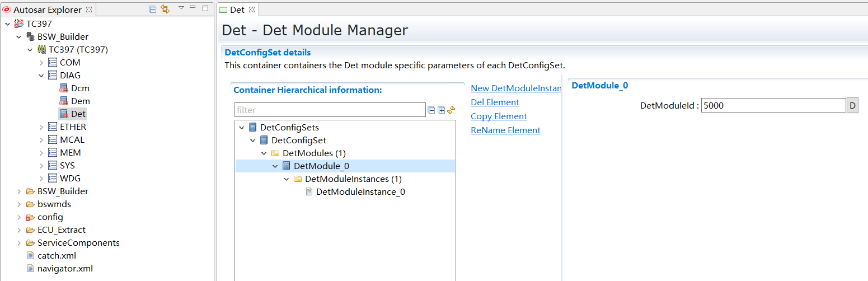
Task: Collapse all nodes in container tree
Action: [431, 110]
